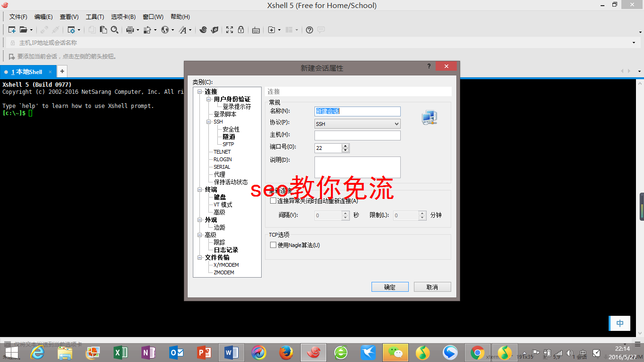644x362 pixels.
Task: Launch Microsoft Word from the taskbar
Action: (x=231, y=353)
